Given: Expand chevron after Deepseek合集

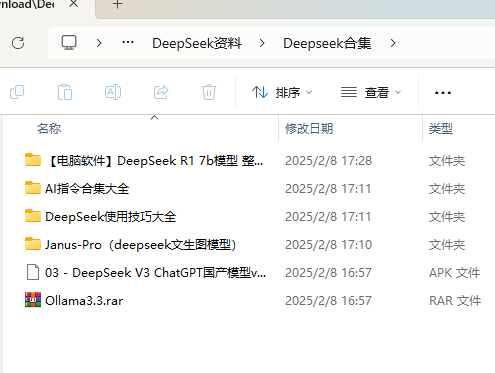Looking at the screenshot, I should (393, 43).
